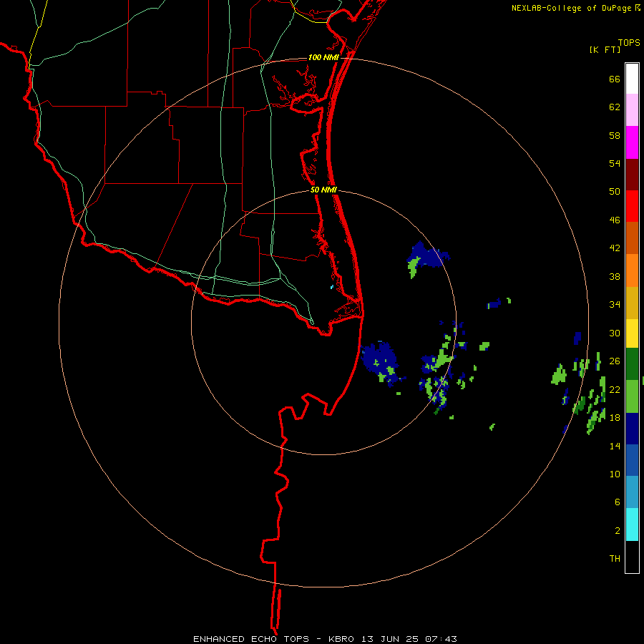Select the dark orange legend swatch
Image resolution: width=644 pixels, height=644 pixels.
632,238
